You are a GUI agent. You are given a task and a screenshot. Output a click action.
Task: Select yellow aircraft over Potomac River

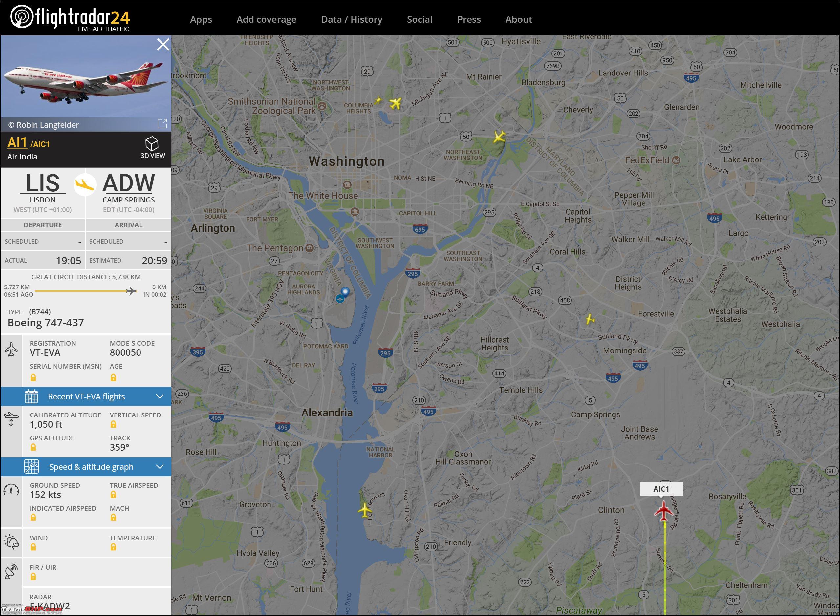[364, 509]
